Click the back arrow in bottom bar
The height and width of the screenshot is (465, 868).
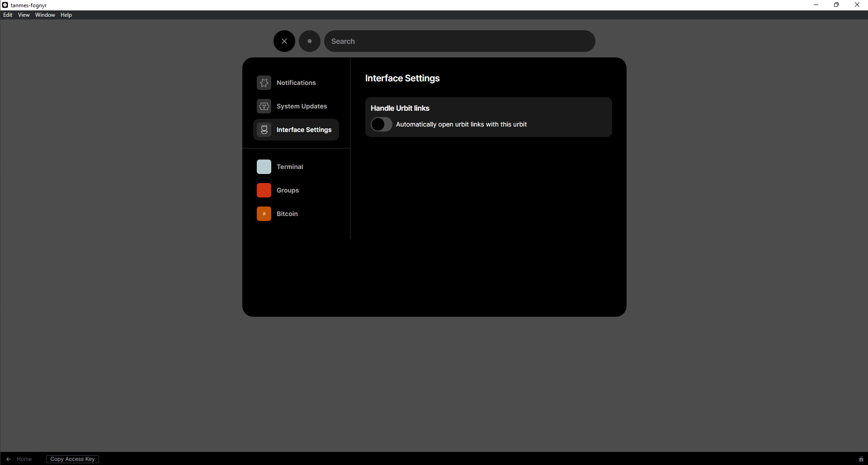(9, 459)
